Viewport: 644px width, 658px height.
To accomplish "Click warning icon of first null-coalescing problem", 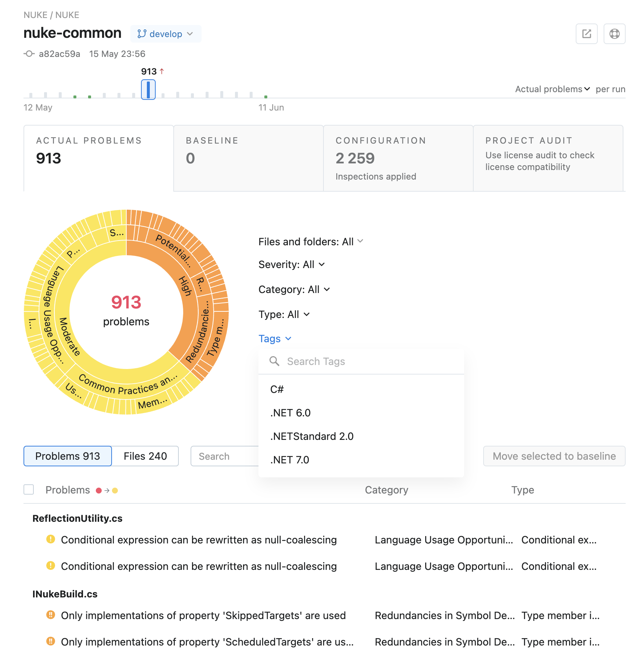I will (51, 539).
